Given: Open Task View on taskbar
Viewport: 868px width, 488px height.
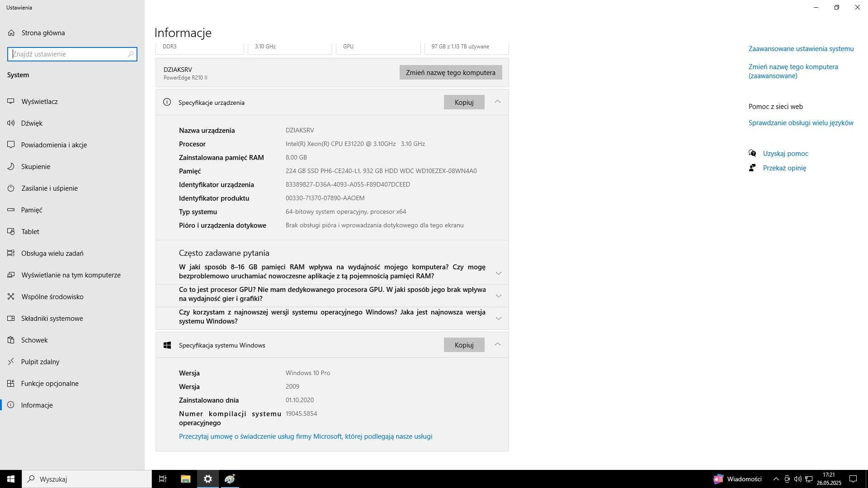Looking at the screenshot, I should (x=163, y=479).
